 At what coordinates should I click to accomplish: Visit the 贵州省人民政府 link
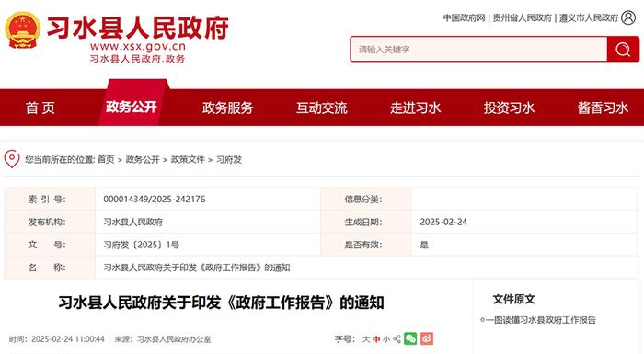pos(522,17)
